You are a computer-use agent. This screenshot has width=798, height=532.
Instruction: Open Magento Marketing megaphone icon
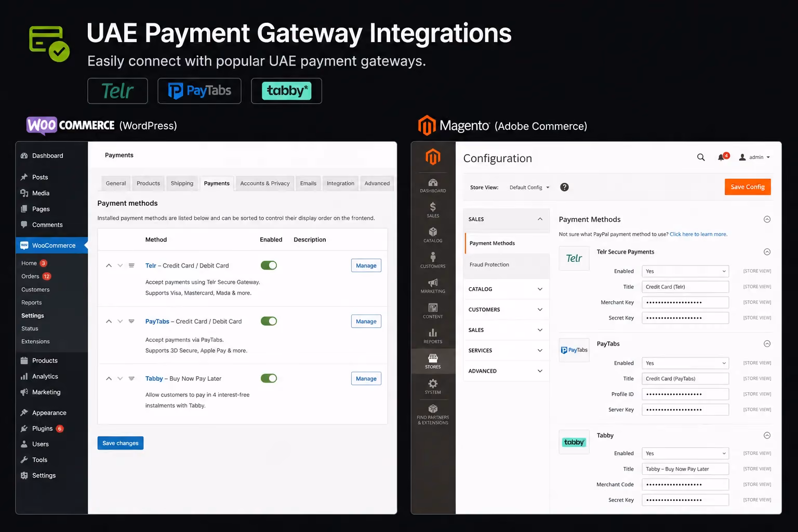(433, 285)
